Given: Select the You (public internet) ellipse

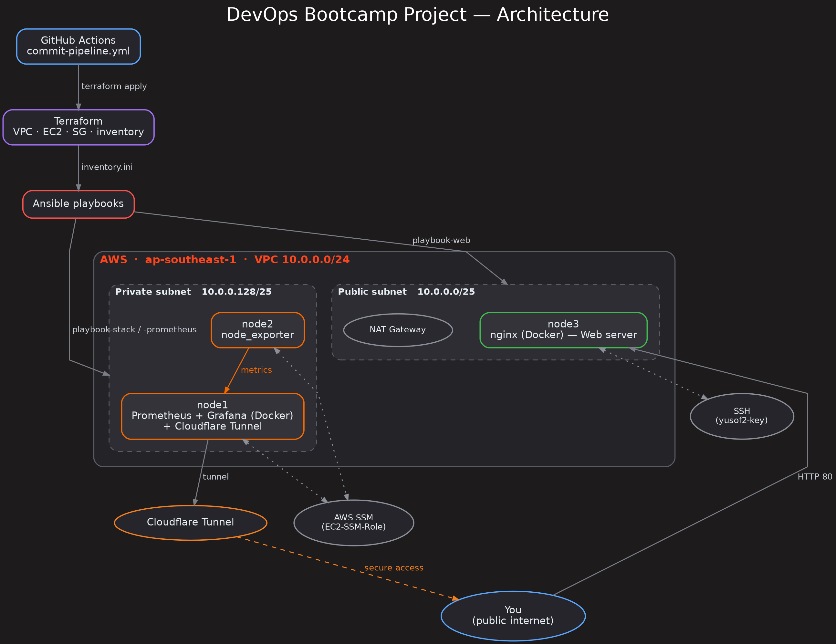Looking at the screenshot, I should point(513,616).
